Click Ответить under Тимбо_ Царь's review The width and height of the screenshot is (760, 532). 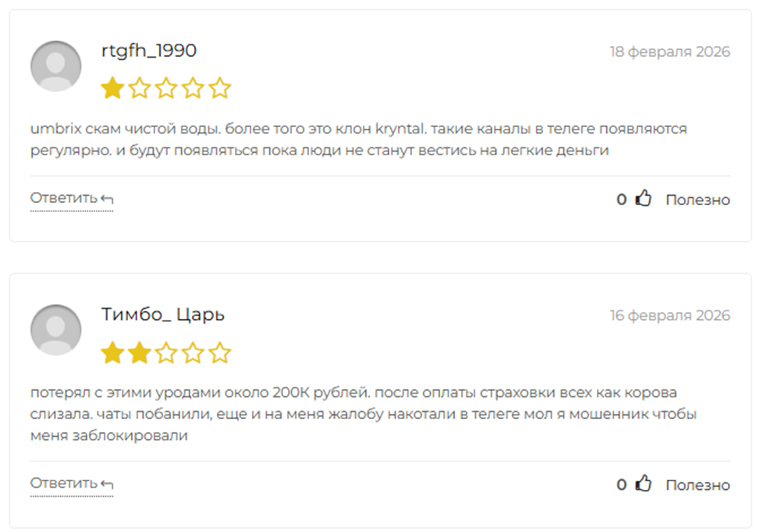tap(64, 483)
